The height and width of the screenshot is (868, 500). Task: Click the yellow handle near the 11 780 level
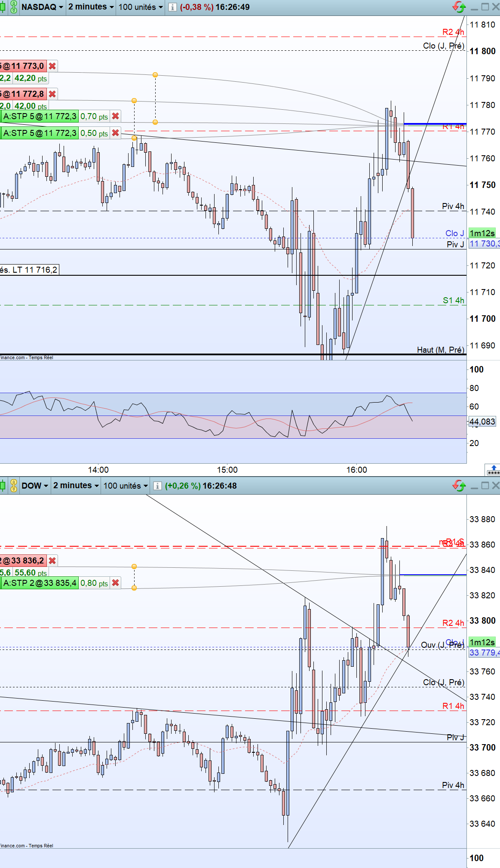coord(134,101)
